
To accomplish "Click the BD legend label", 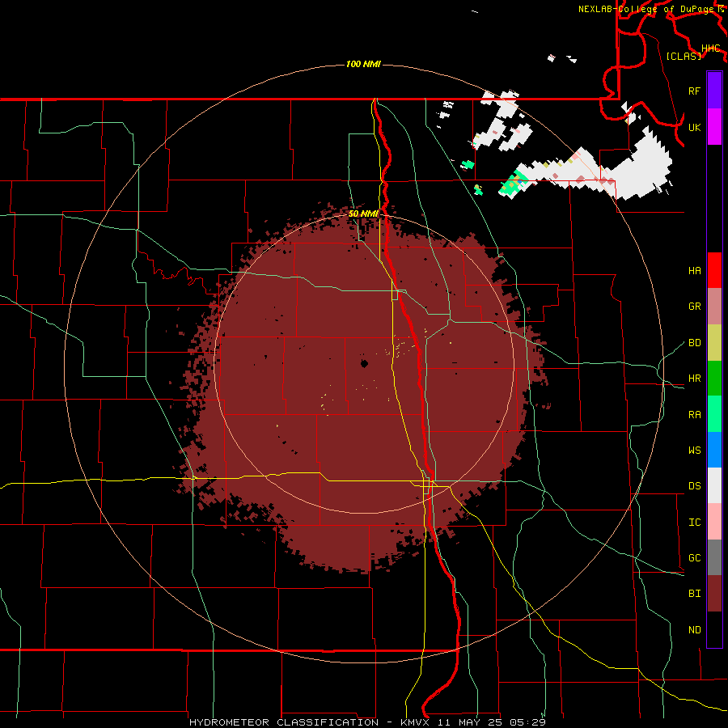I will tap(694, 343).
